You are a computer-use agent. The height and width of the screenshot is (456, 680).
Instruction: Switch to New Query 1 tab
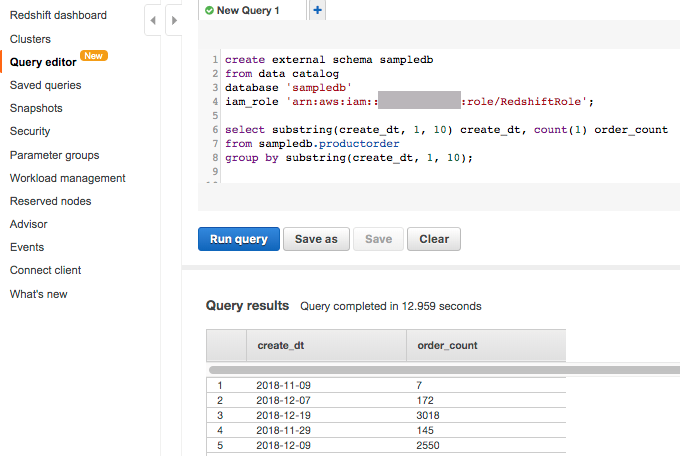pos(252,10)
